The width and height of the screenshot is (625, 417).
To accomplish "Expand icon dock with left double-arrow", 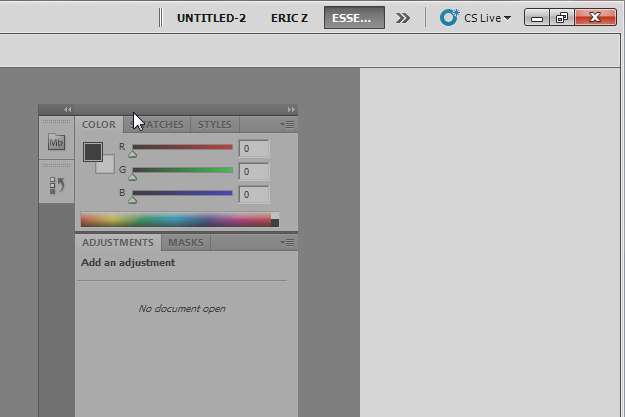I will (x=68, y=109).
